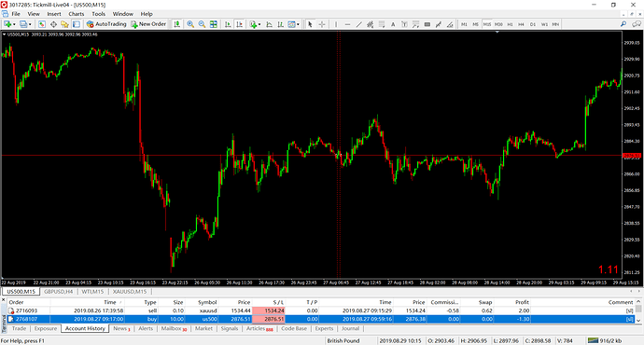Select the crosshair cursor tool
The image size is (644, 345).
[x=322, y=24]
